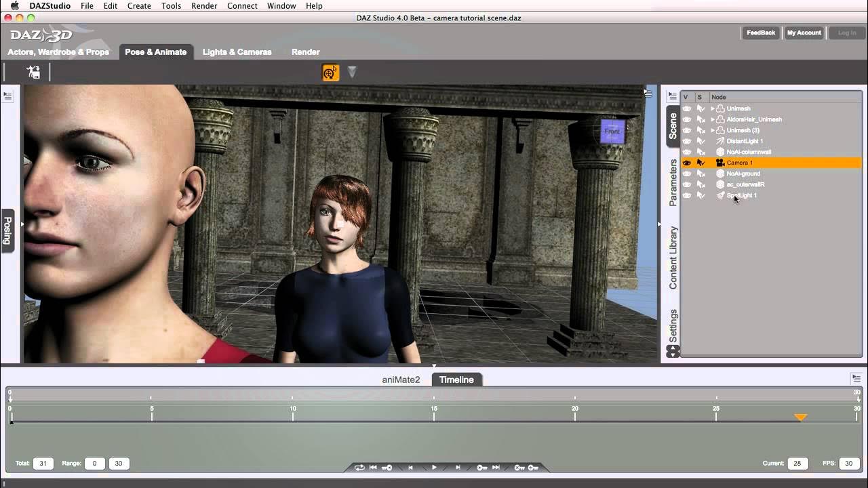
Task: Switch to Lights & Cameras tab
Action: pos(237,52)
